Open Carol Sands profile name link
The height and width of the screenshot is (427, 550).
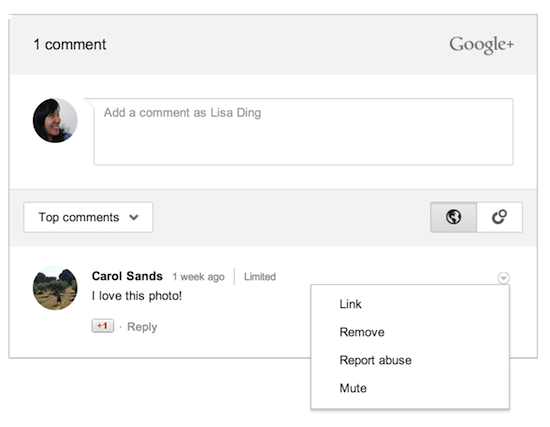(127, 276)
